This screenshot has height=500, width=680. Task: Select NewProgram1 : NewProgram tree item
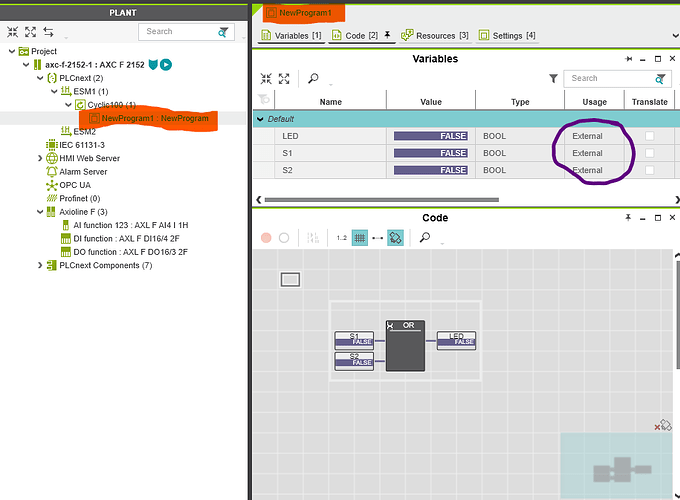[x=149, y=118]
